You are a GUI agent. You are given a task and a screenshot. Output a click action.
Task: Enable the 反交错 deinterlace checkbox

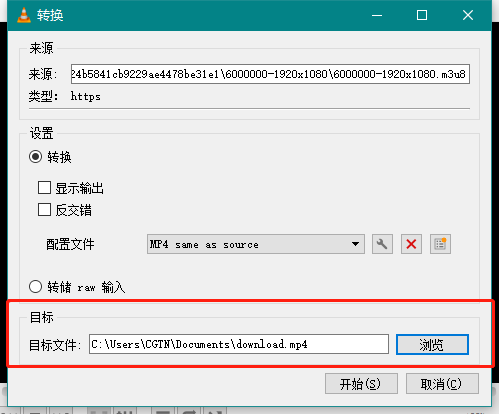(44, 210)
